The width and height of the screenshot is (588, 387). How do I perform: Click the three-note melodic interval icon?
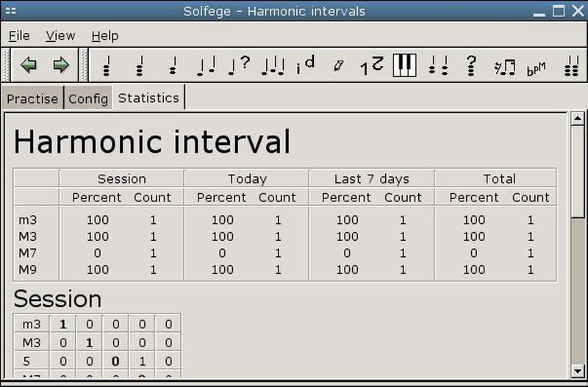[272, 66]
